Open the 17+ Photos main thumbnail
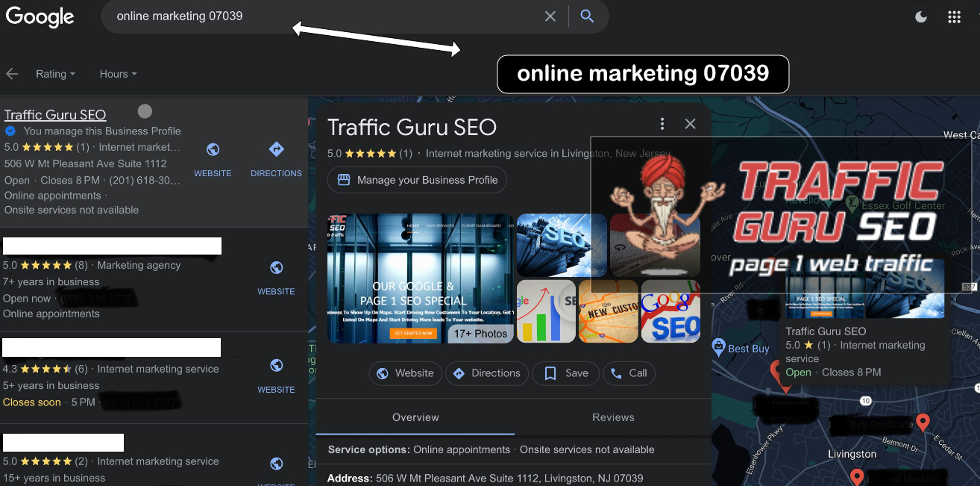 pyautogui.click(x=420, y=278)
